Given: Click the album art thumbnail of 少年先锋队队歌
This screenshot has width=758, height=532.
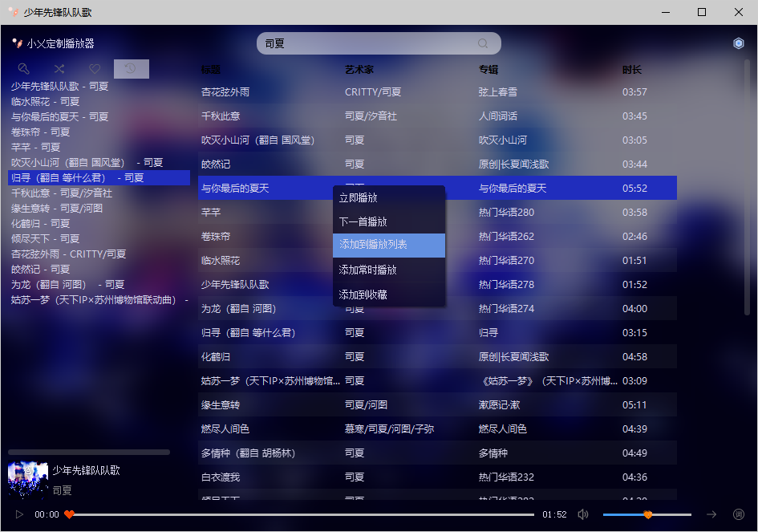Looking at the screenshot, I should (x=26, y=479).
